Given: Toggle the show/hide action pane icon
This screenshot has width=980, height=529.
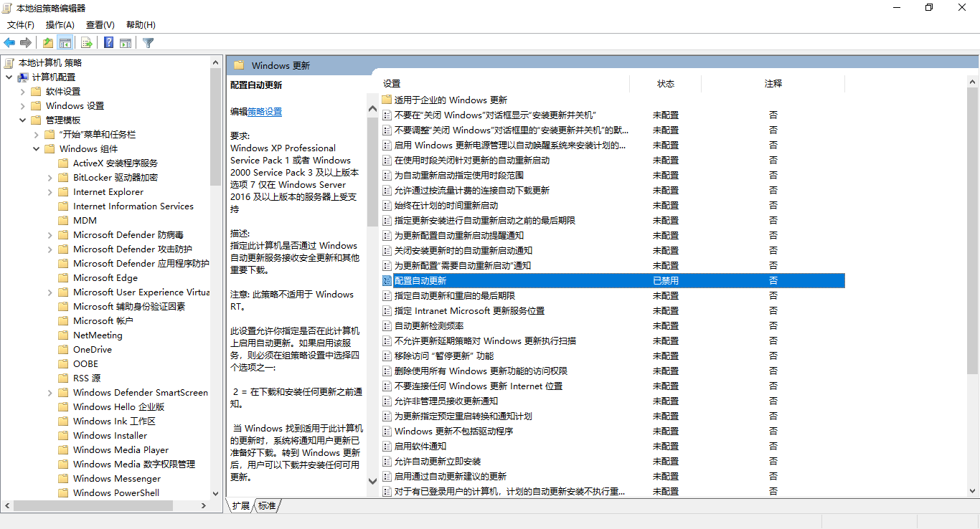Looking at the screenshot, I should (126, 43).
